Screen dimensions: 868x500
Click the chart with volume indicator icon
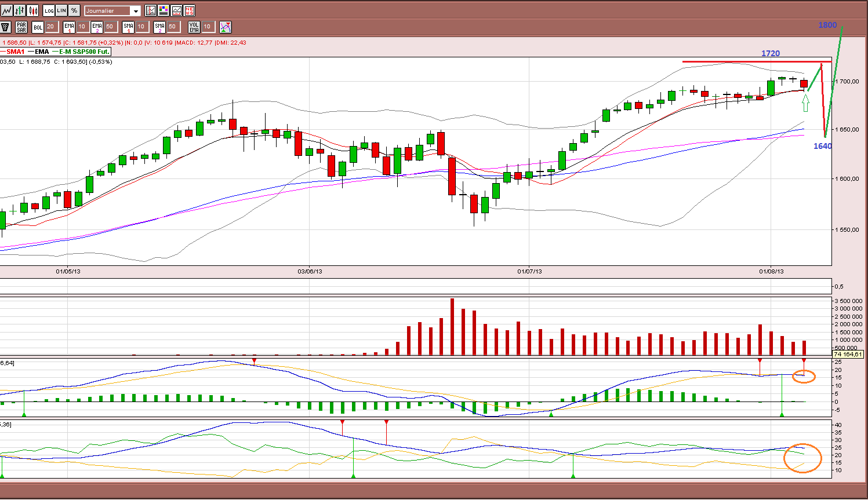(x=176, y=10)
